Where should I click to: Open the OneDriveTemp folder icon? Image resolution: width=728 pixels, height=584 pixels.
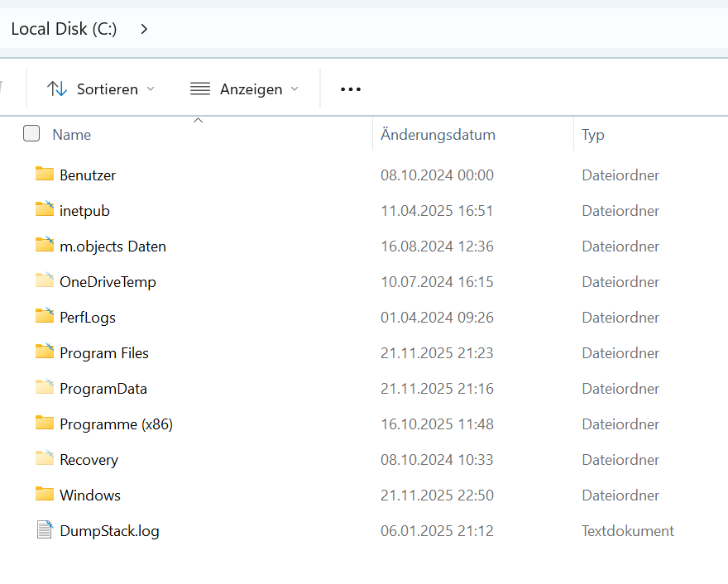(45, 281)
